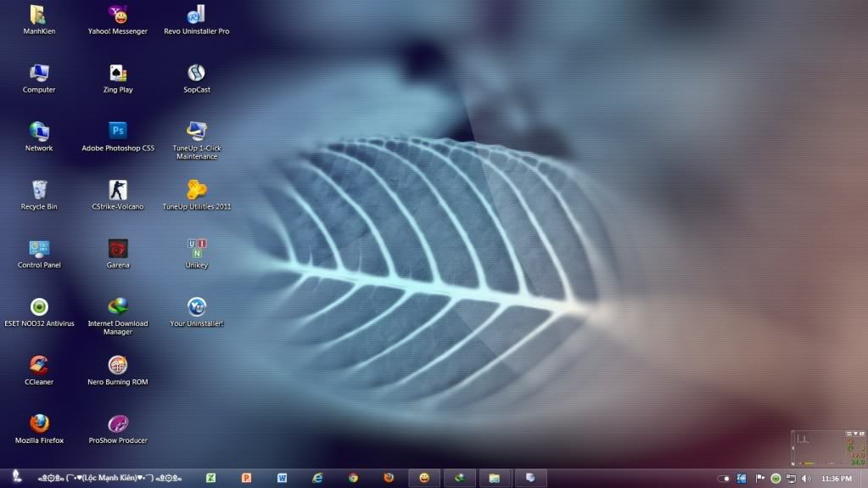Select the Network desktop icon
The width and height of the screenshot is (868, 488).
(39, 137)
